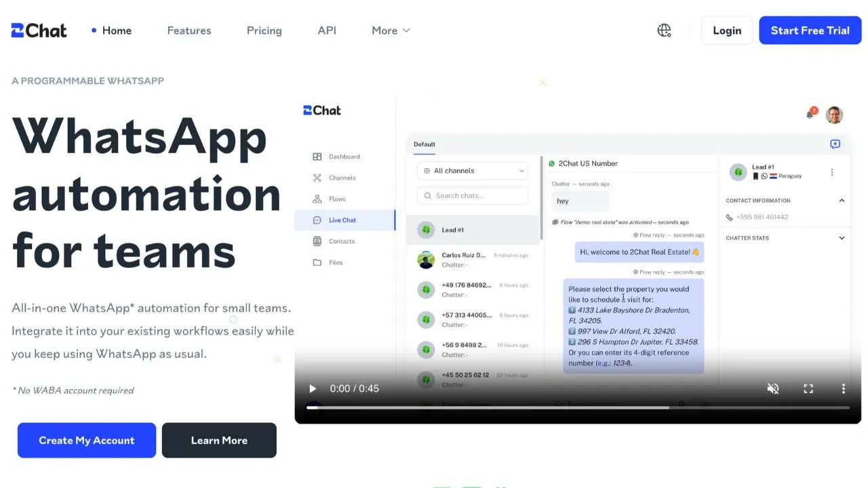This screenshot has width=868, height=488.
Task: Click the Live Chat label in sidebar
Action: (342, 220)
